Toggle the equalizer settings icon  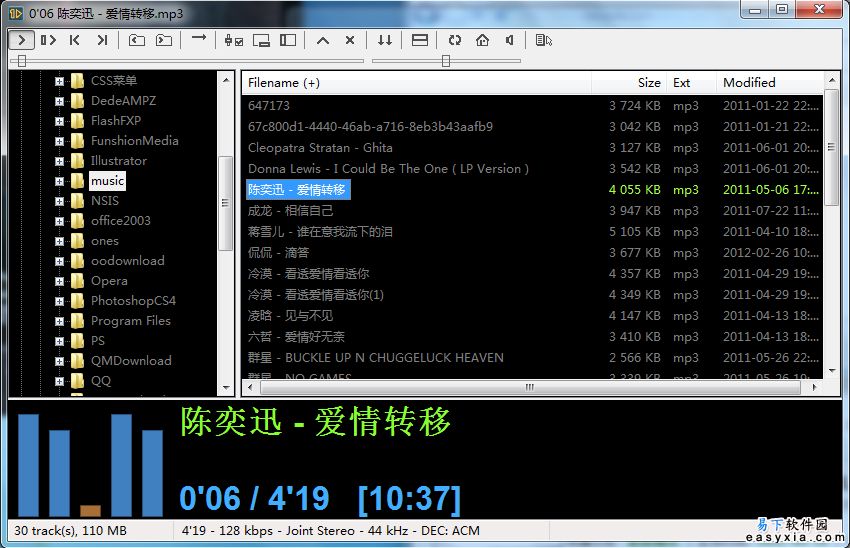click(x=234, y=40)
